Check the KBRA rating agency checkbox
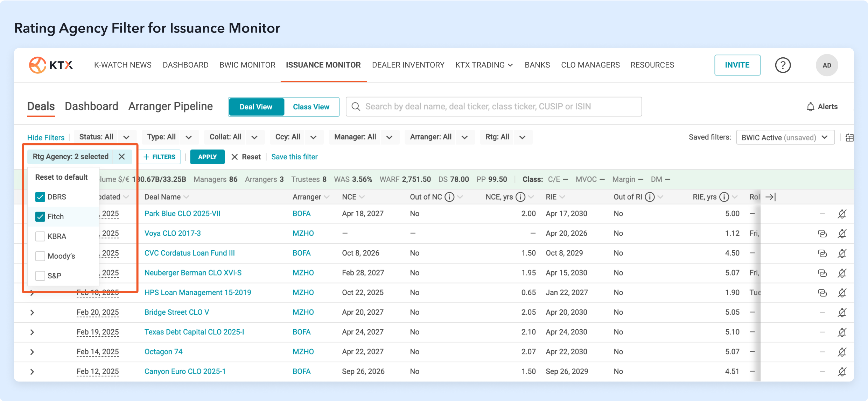This screenshot has height=401, width=868. click(40, 236)
